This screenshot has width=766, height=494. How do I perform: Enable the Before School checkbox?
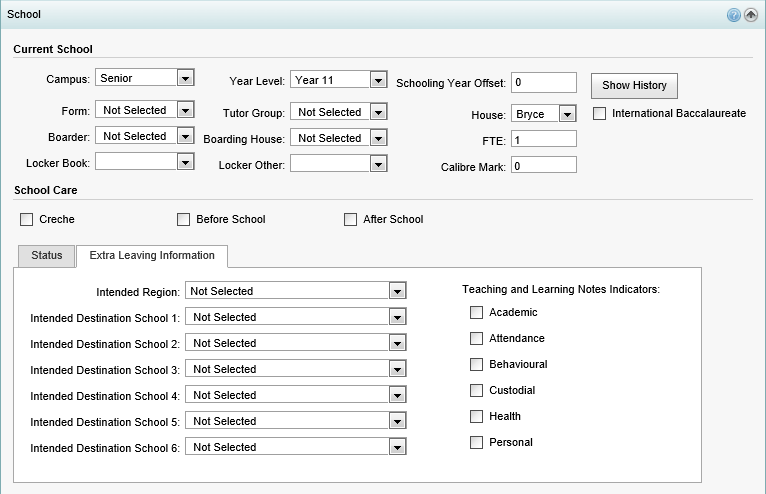point(183,219)
